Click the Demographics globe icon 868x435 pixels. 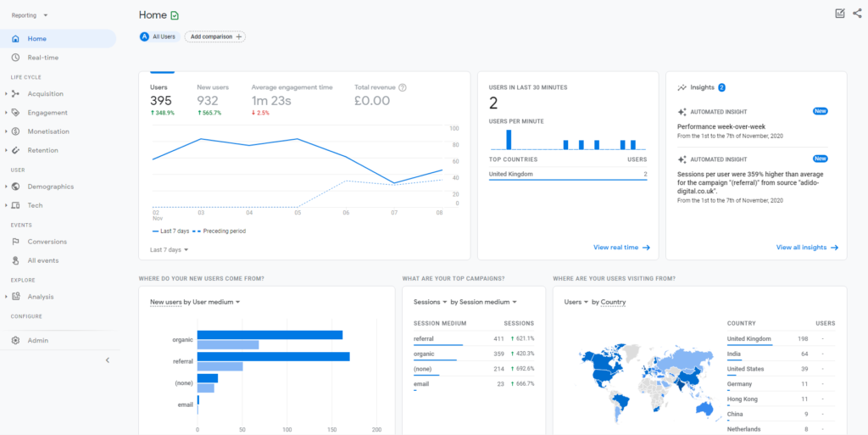tap(15, 187)
